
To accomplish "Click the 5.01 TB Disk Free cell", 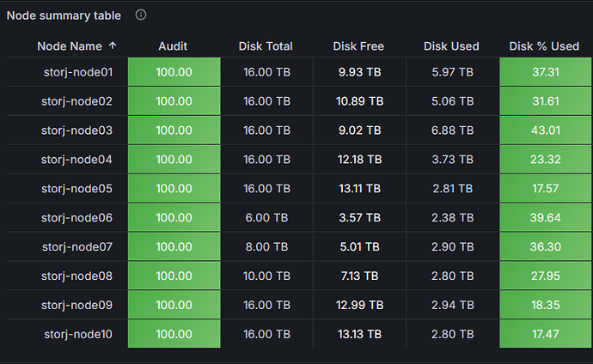I will pos(359,246).
